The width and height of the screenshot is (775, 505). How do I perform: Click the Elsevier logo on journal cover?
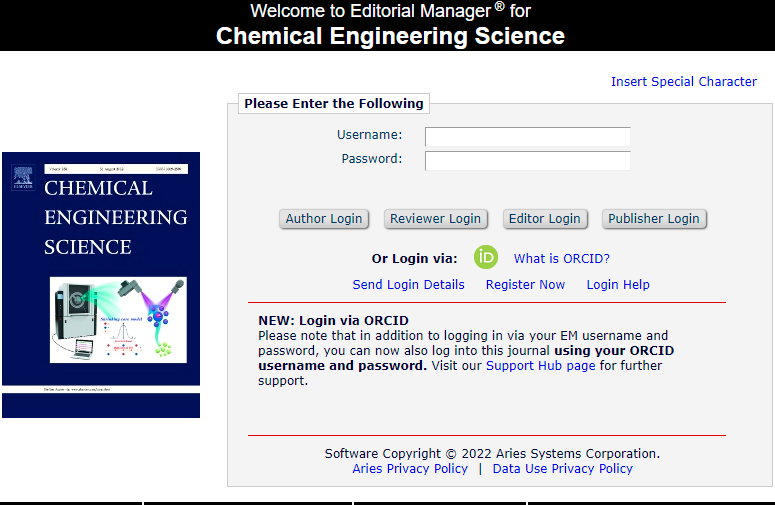22,177
